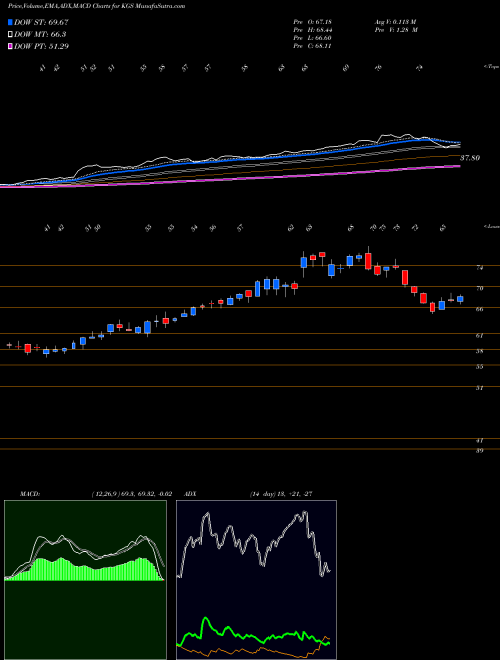
Task: Click the 41 price axis label
Action: [x=479, y=441]
